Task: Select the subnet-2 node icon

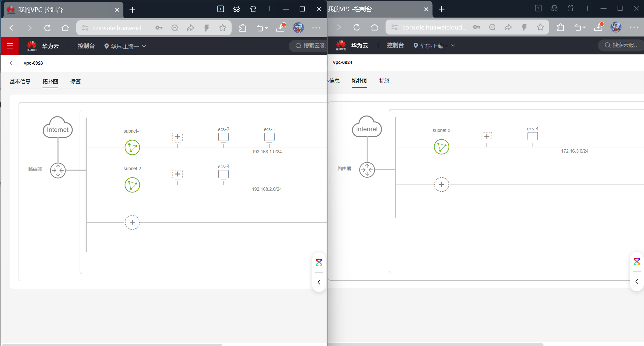Action: pyautogui.click(x=132, y=185)
